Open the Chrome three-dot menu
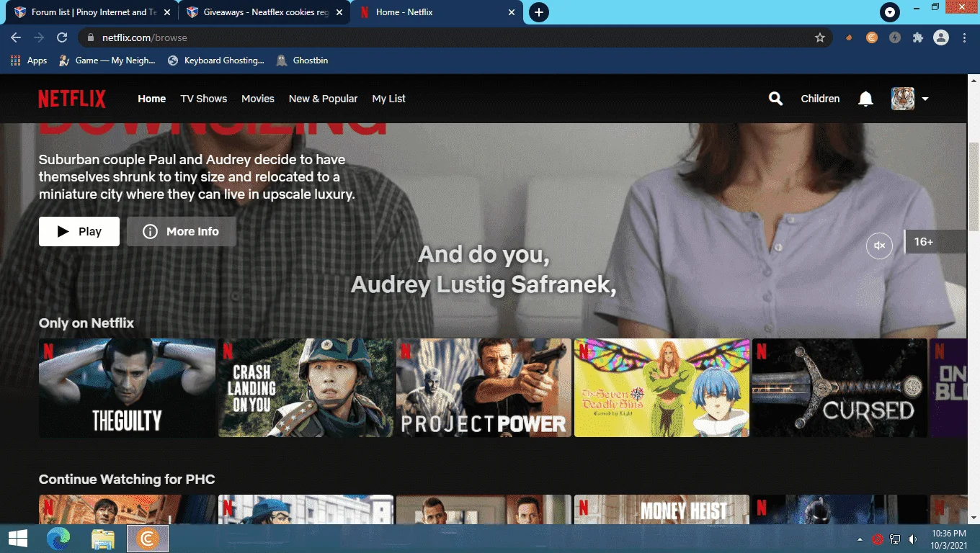 964,37
